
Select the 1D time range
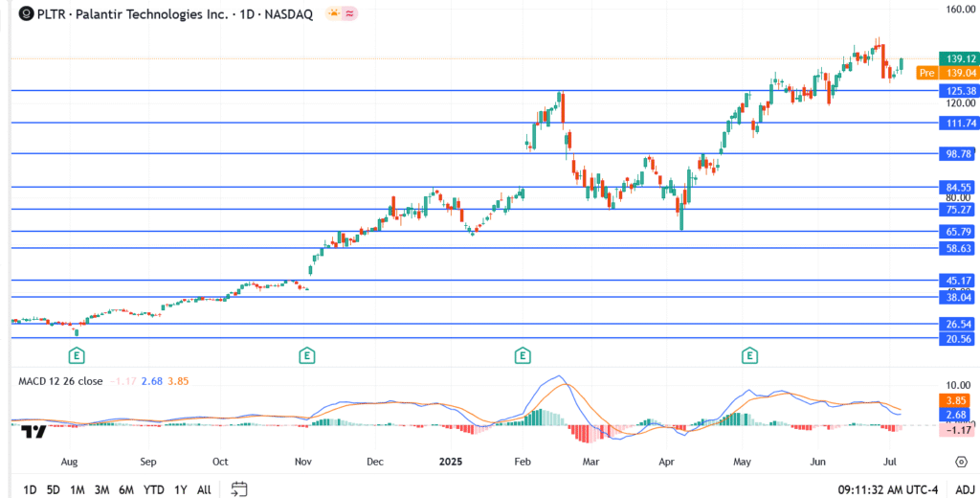pos(31,489)
